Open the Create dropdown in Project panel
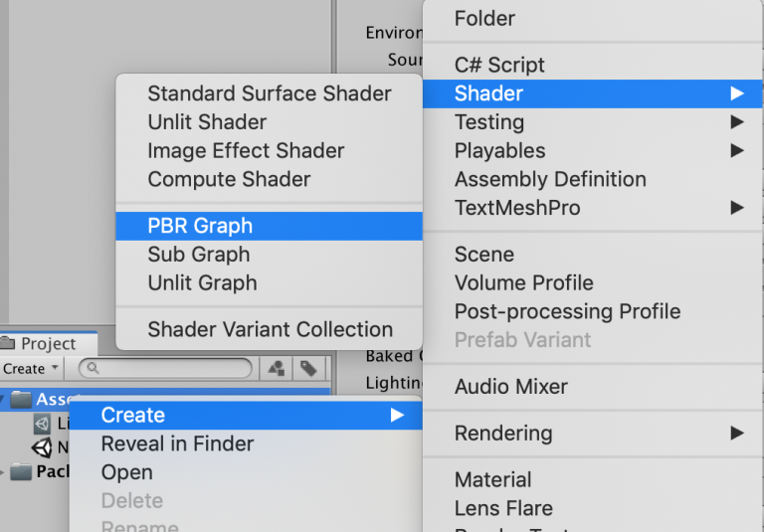Image resolution: width=764 pixels, height=532 pixels. pyautogui.click(x=30, y=369)
